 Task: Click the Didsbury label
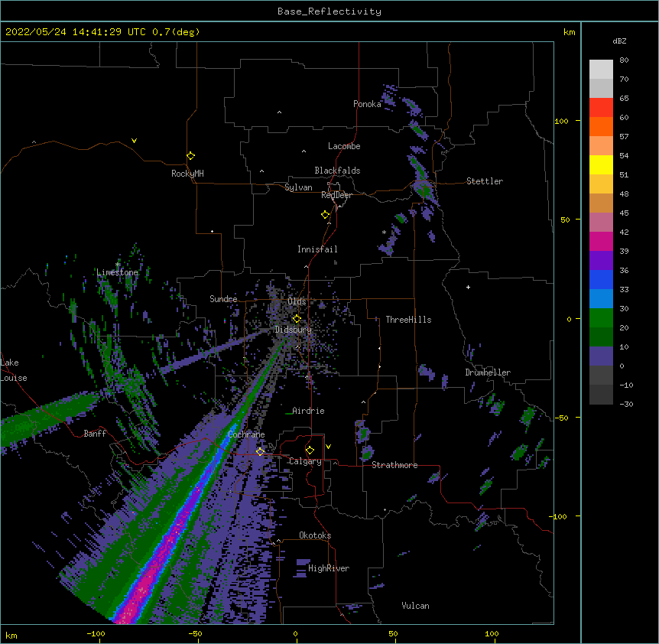[x=294, y=330]
